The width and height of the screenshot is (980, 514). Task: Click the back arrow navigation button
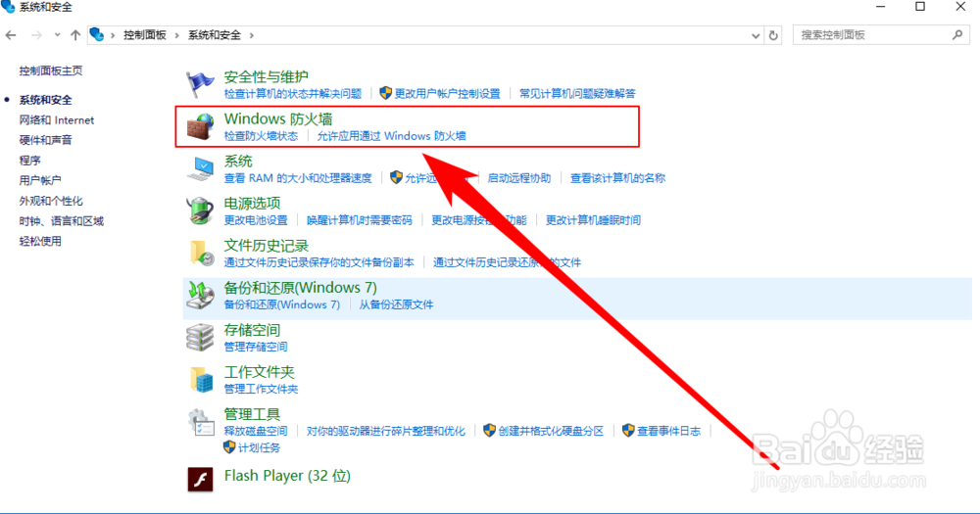pos(11,35)
